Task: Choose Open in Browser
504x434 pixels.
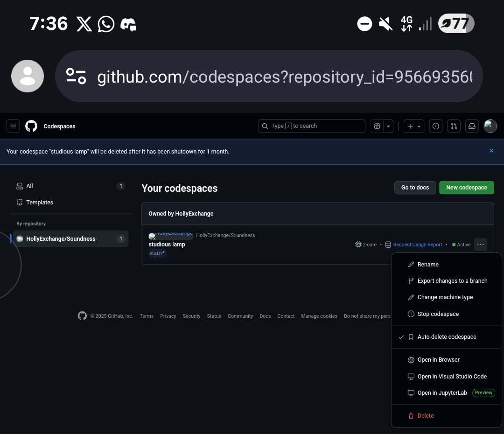Action: [447, 359]
